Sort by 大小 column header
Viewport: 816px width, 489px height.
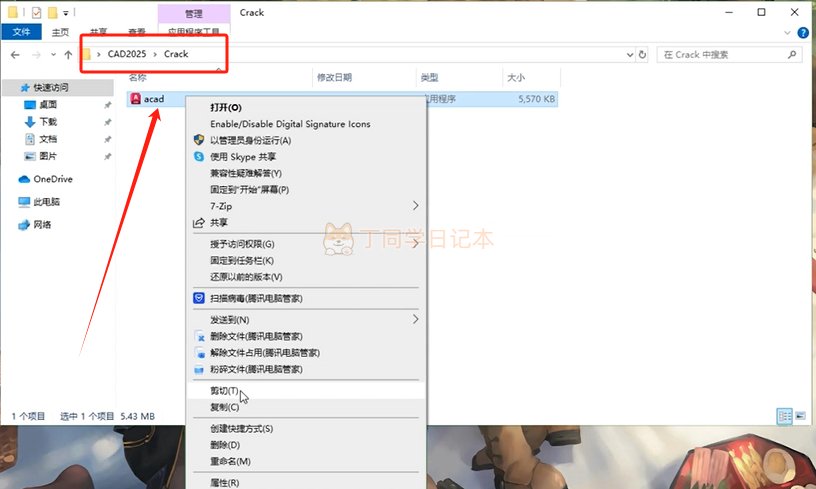516,78
